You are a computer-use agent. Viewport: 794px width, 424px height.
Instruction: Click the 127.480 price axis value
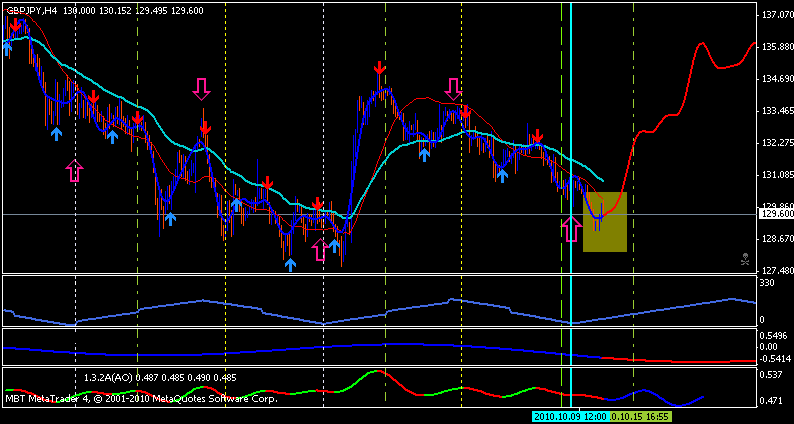[776, 271]
